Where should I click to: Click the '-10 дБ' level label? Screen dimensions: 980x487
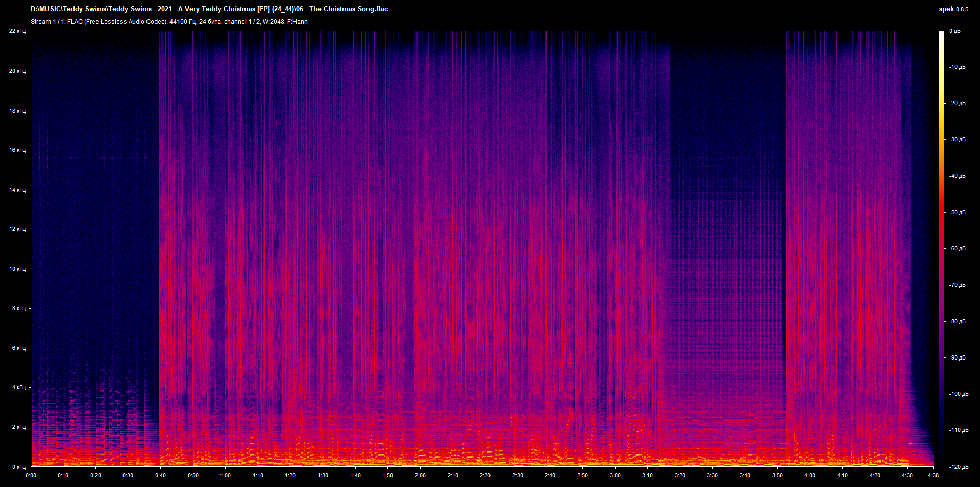958,67
